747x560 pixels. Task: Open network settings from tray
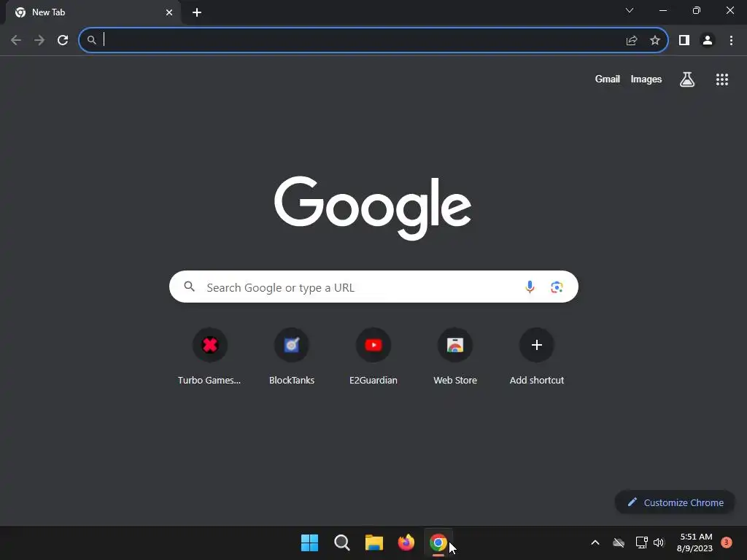(x=641, y=542)
